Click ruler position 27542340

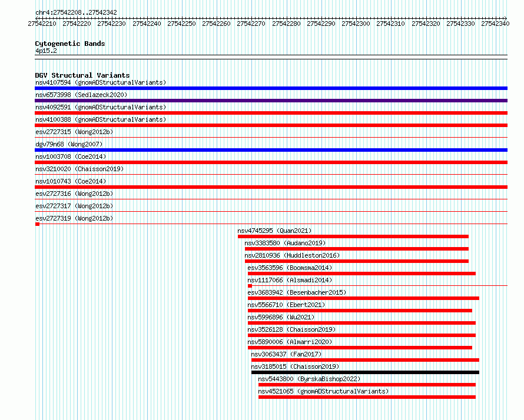[x=495, y=24]
